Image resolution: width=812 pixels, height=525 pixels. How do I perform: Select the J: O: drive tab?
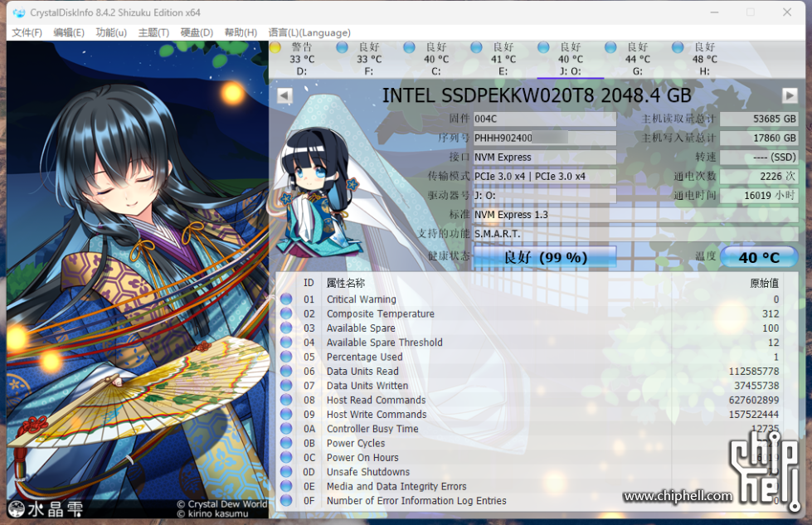pos(571,59)
